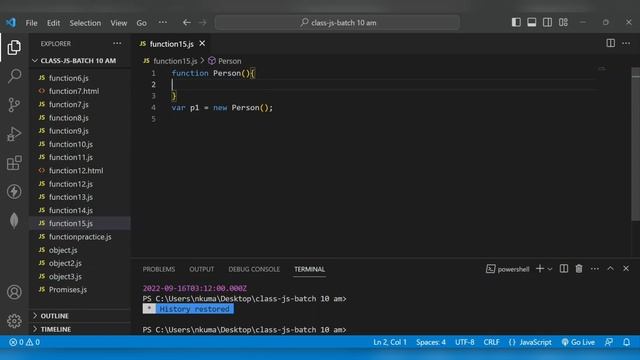Toggle the bottom panel layout icon
The width and height of the screenshot is (640, 360).
[531, 22]
